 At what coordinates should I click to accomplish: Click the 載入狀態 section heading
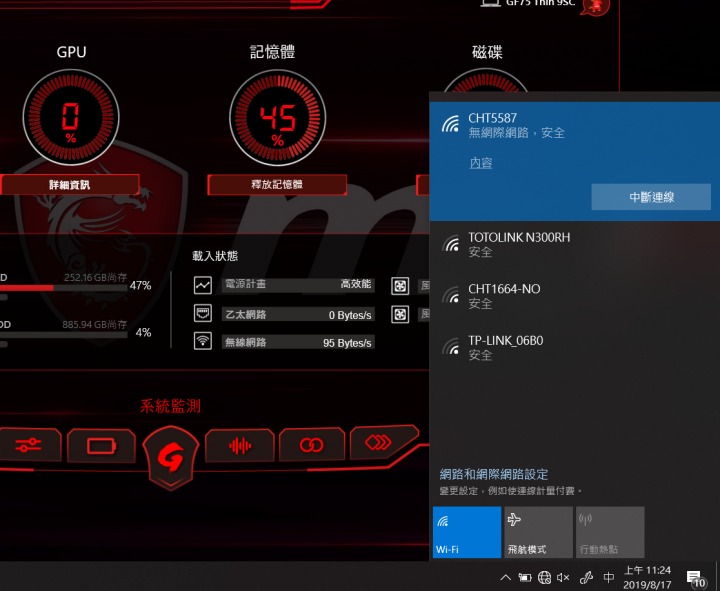pyautogui.click(x=215, y=256)
